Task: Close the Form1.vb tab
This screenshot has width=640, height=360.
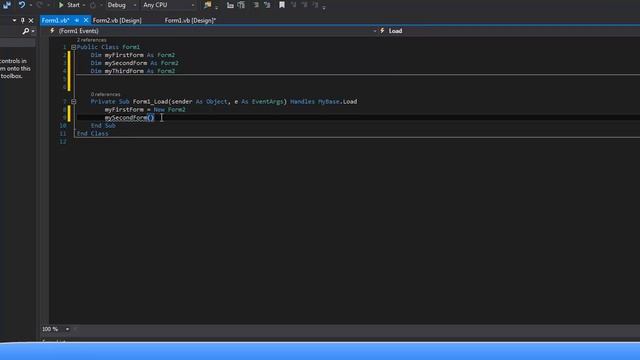Action: pyautogui.click(x=86, y=20)
